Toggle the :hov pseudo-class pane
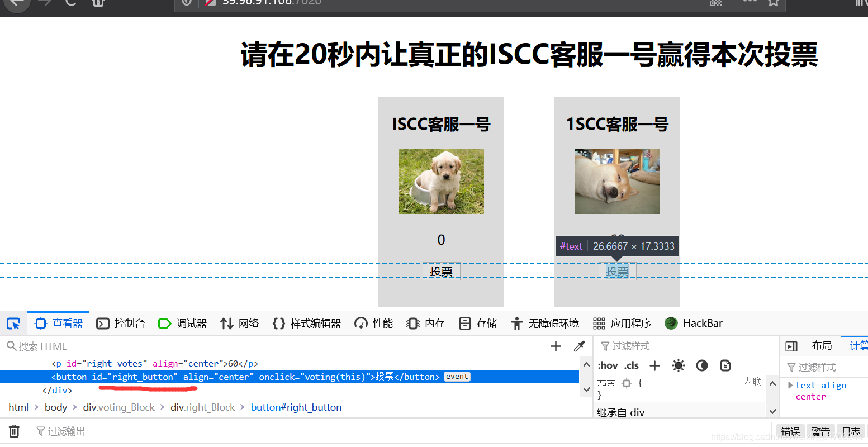This screenshot has width=868, height=447. coord(607,365)
